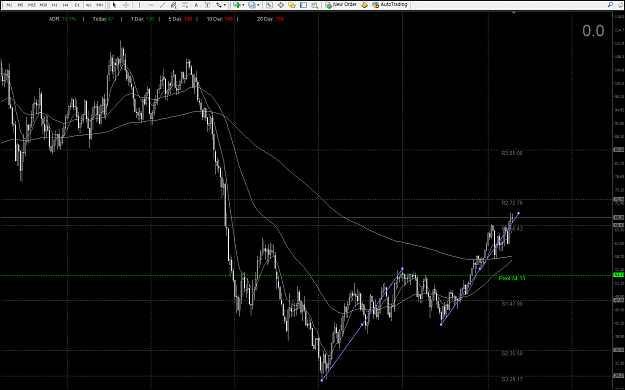Launch MetaEditor from the yellow diamond icon
625x390 pixels.
[x=364, y=5]
